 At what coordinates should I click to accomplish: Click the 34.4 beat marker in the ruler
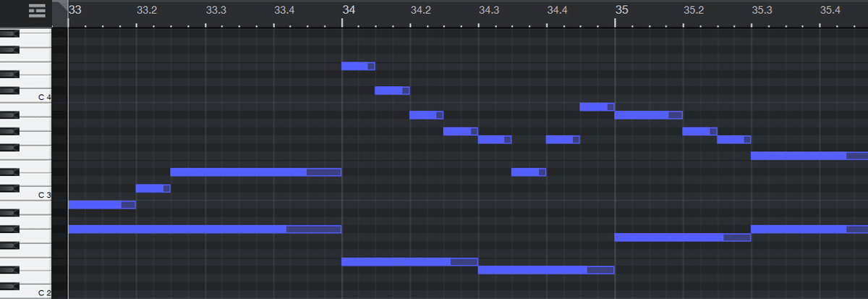point(557,10)
